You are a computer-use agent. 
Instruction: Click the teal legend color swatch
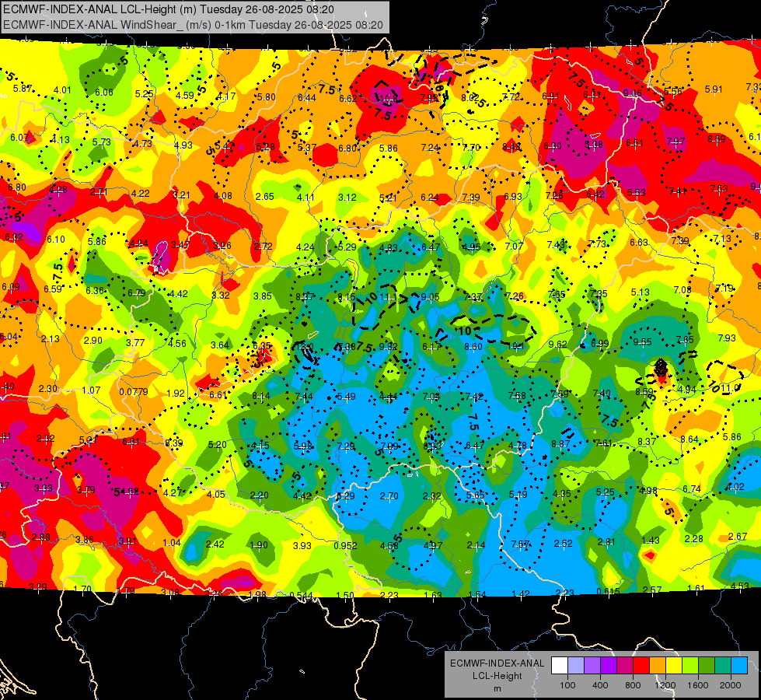click(x=722, y=666)
